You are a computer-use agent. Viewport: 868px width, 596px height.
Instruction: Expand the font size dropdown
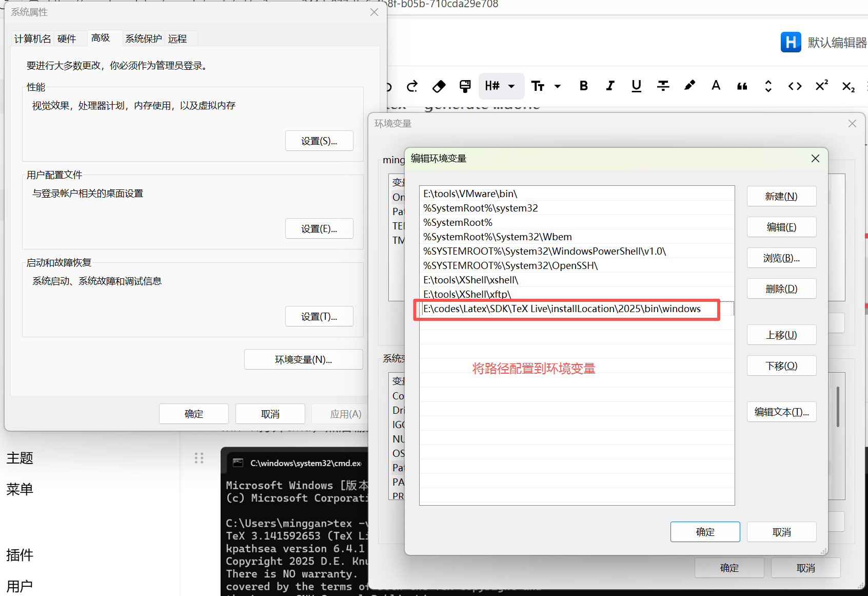(x=546, y=86)
